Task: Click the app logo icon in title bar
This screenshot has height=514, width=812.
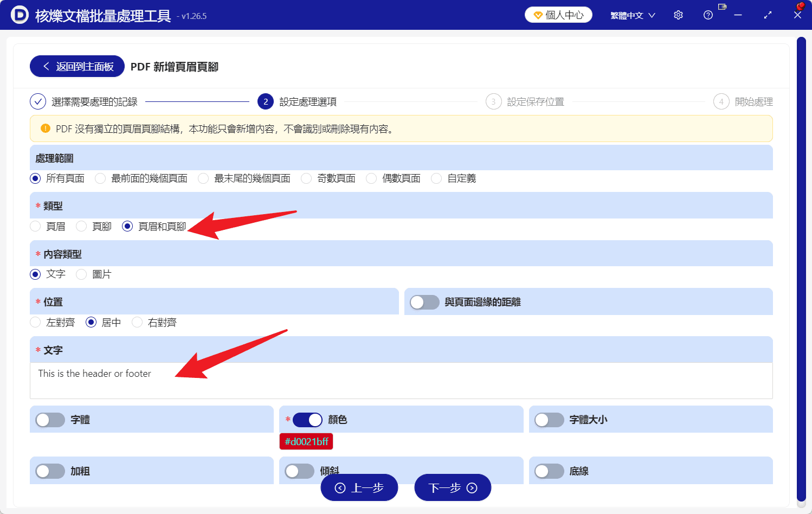Action: [20, 15]
